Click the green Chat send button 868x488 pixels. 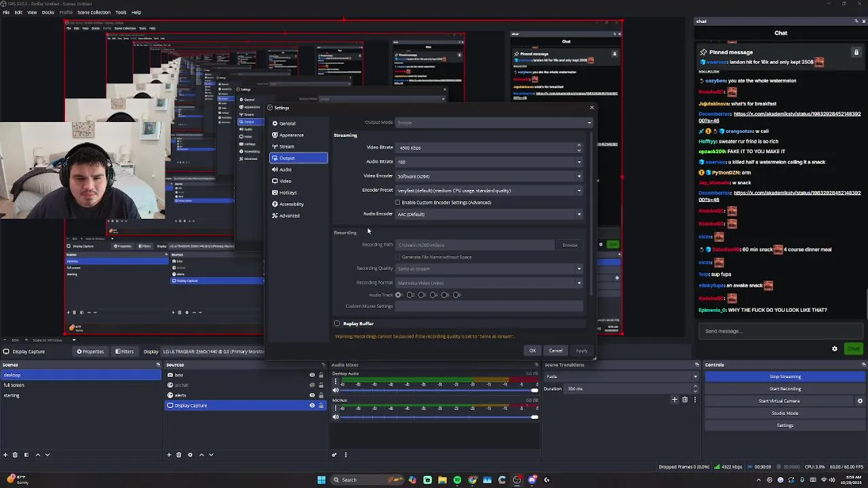point(853,349)
